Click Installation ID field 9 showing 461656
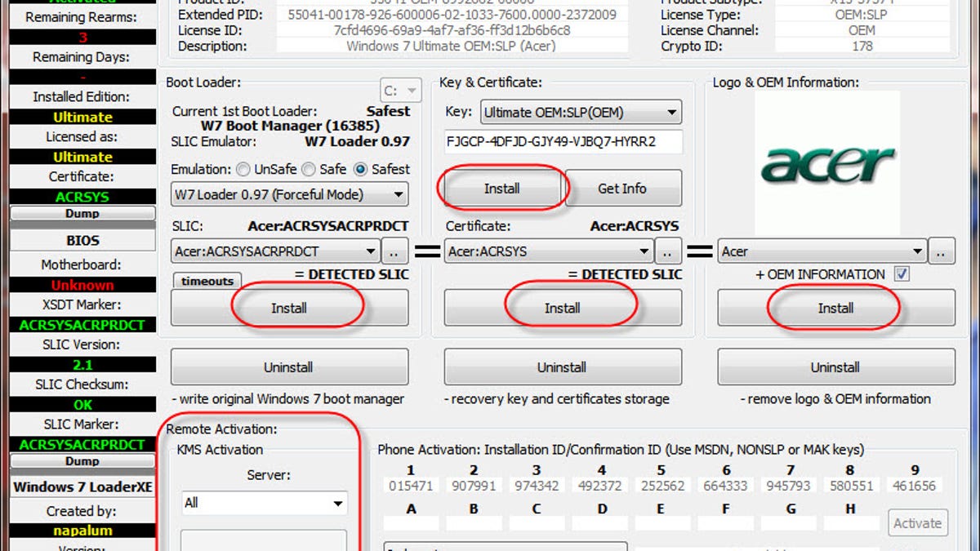980x551 pixels. coord(914,485)
